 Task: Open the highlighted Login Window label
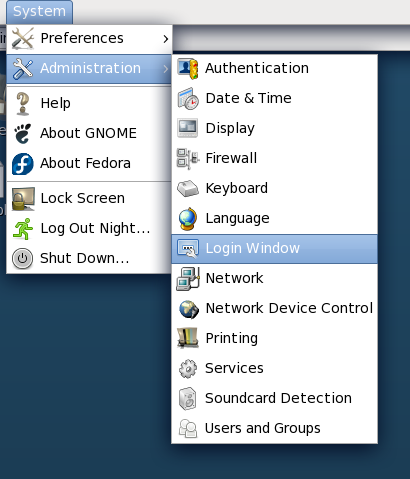(252, 248)
